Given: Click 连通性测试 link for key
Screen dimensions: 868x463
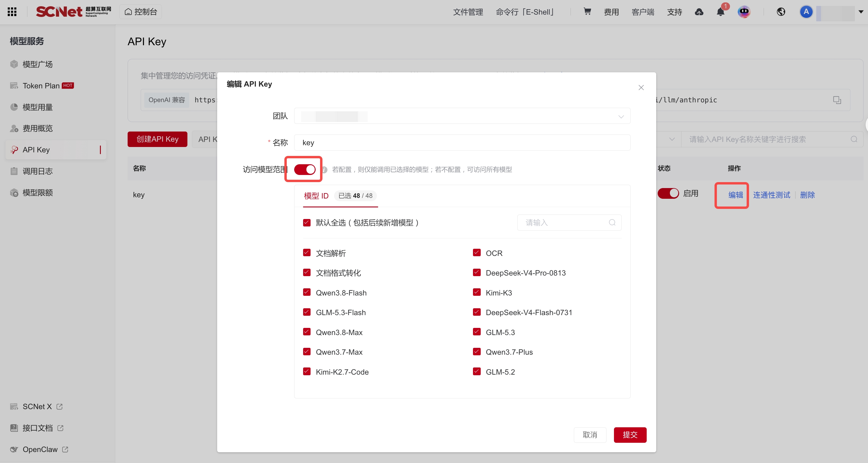Looking at the screenshot, I should point(772,195).
